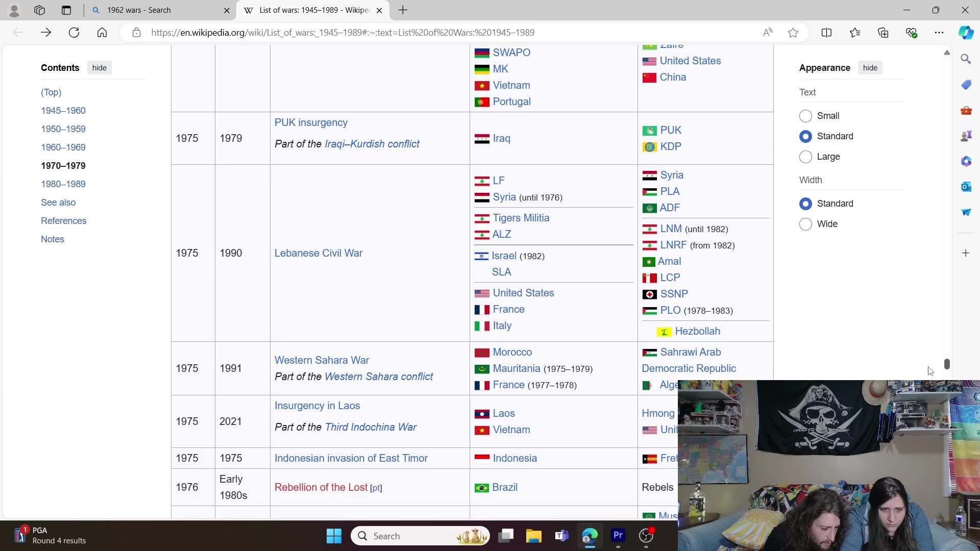Open the Lebanese Civil War article
980x551 pixels.
click(x=318, y=253)
